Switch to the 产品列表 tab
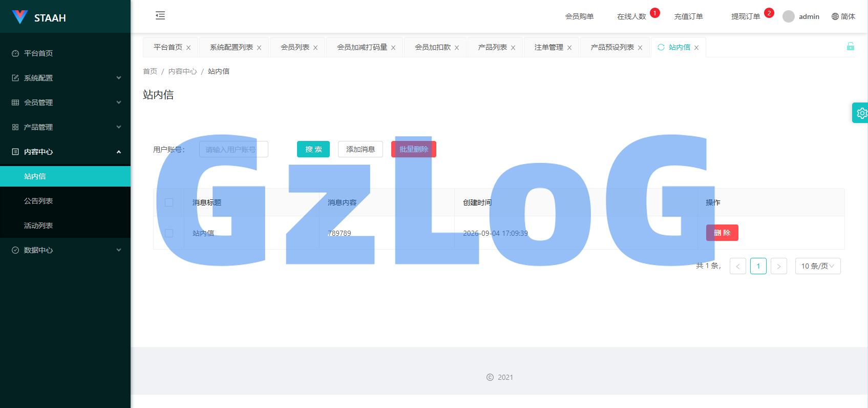 [493, 47]
